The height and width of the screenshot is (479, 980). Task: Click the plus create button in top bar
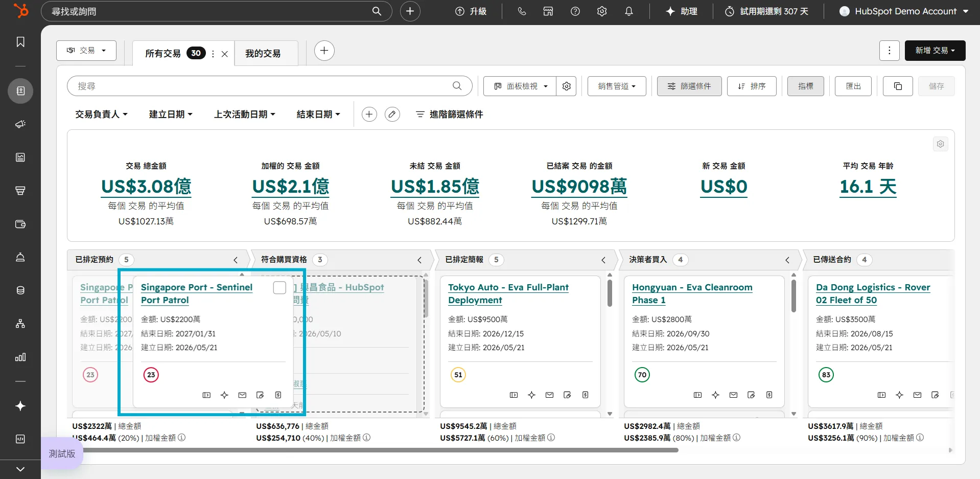coord(410,11)
